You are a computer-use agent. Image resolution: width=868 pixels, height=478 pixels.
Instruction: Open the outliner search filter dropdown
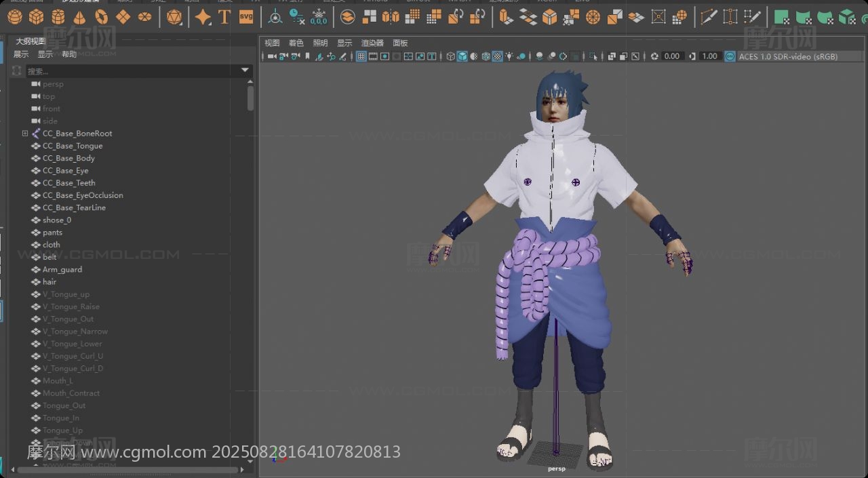click(x=245, y=71)
